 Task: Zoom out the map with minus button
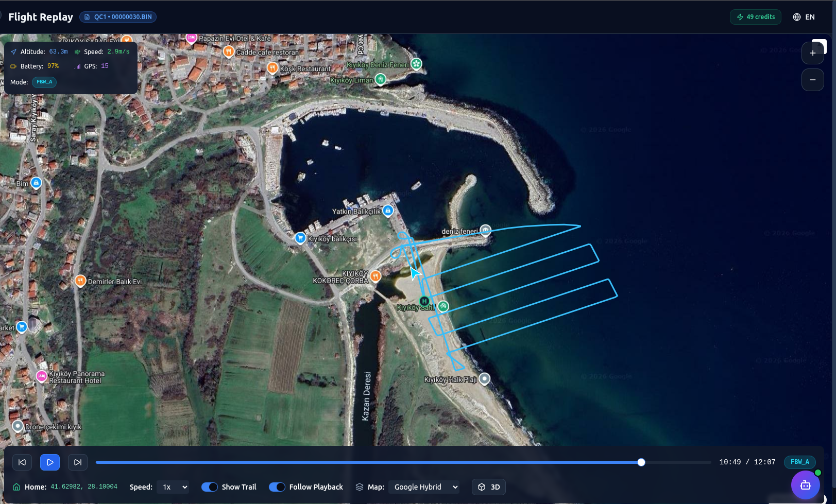[813, 80]
